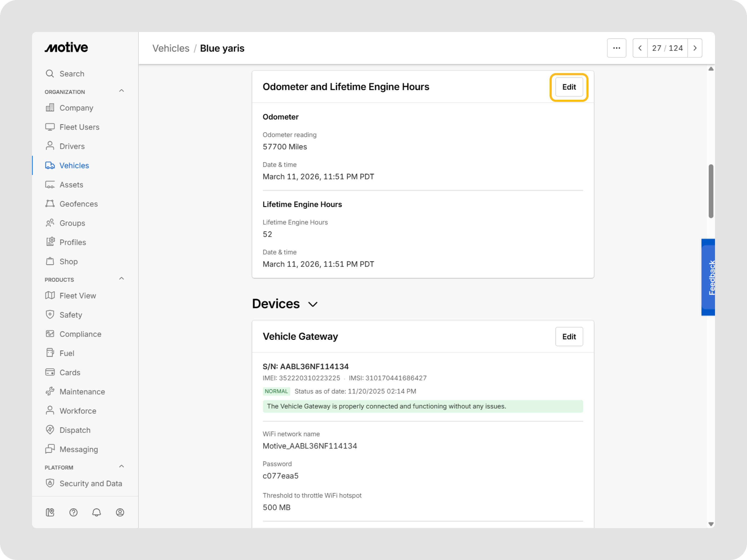Collapse the Products section chevron
Image resolution: width=747 pixels, height=560 pixels.
122,279
